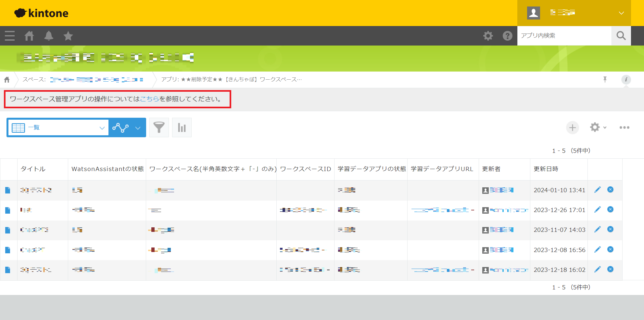Viewport: 644px width, 320px height.
Task: Open notifications bell icon
Action: 49,36
